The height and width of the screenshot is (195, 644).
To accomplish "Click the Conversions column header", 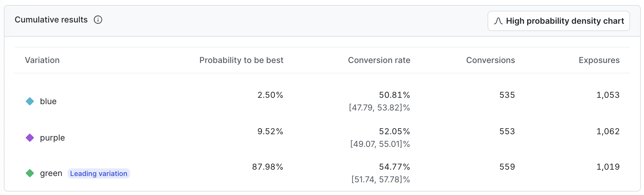I will (x=490, y=60).
